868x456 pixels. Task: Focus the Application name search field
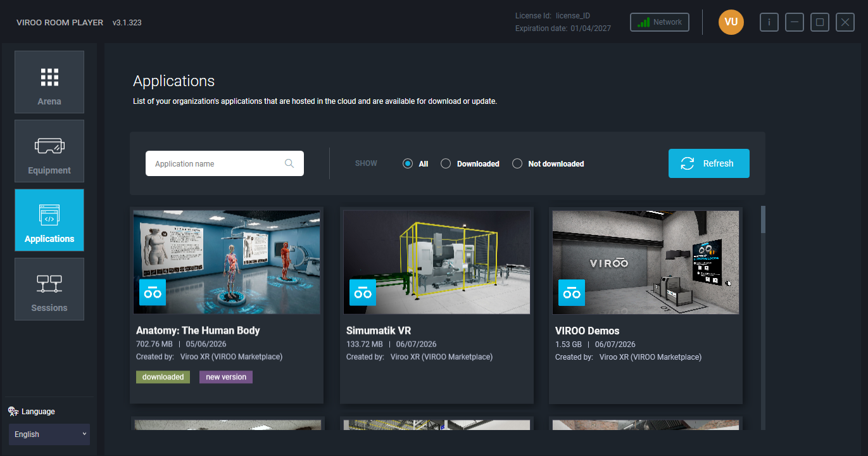225,163
